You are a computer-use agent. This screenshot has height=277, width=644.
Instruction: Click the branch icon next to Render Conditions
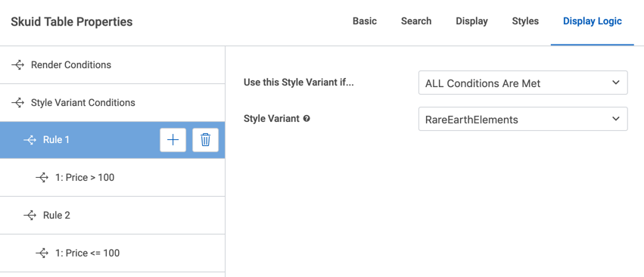click(17, 65)
